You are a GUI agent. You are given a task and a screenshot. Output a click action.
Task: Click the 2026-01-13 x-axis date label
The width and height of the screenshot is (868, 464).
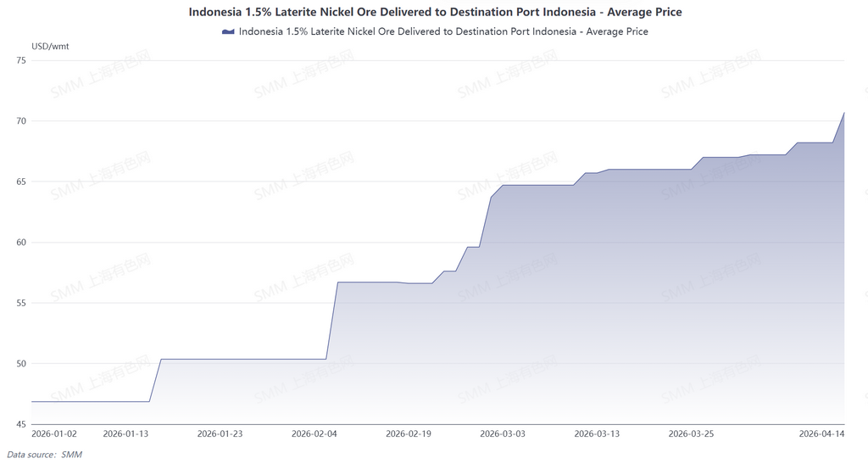click(x=125, y=433)
